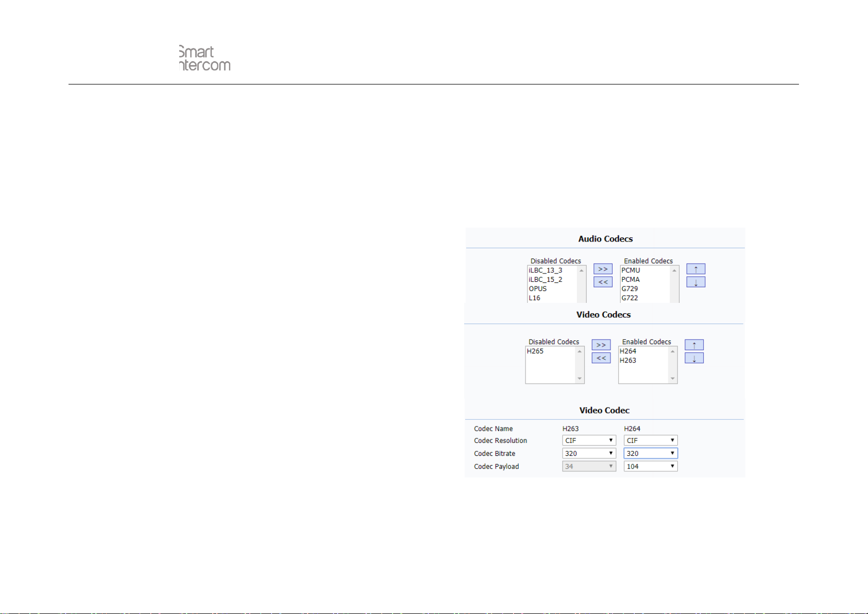
Task: Open H264 Codec Bitrate dropdown
Action: click(x=651, y=453)
